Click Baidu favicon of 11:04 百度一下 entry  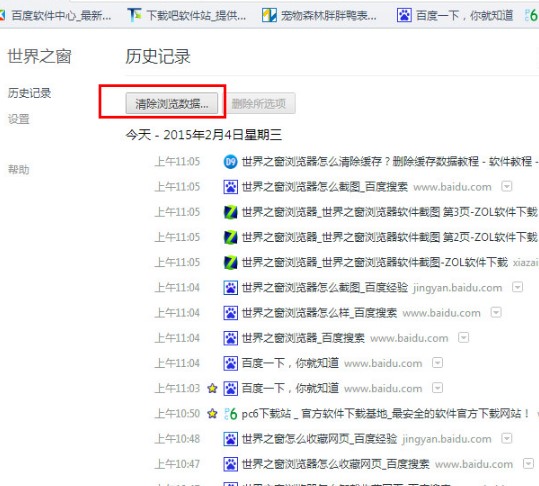230,363
